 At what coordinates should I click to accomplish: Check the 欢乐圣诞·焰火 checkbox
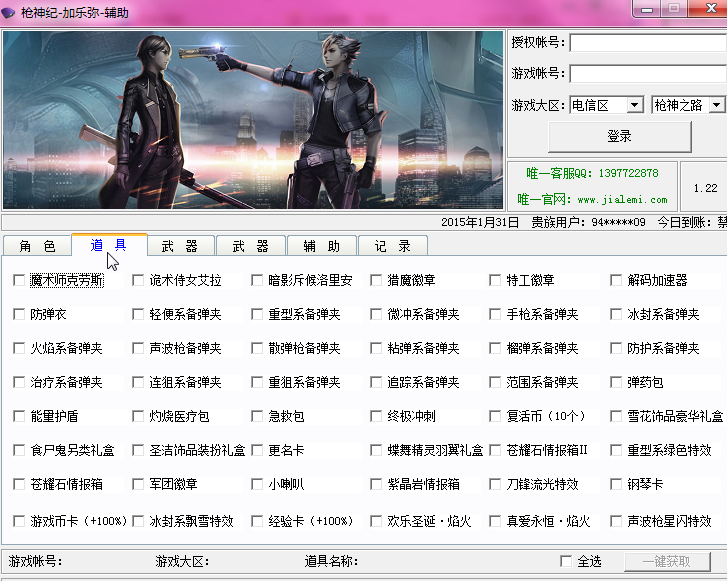pos(376,521)
